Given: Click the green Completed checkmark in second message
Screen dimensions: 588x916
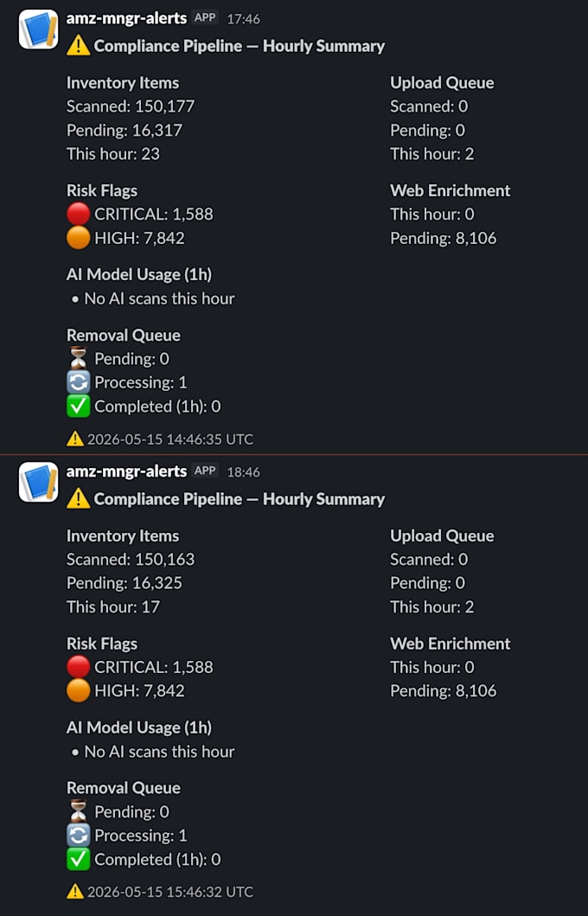Looking at the screenshot, I should 78,859.
